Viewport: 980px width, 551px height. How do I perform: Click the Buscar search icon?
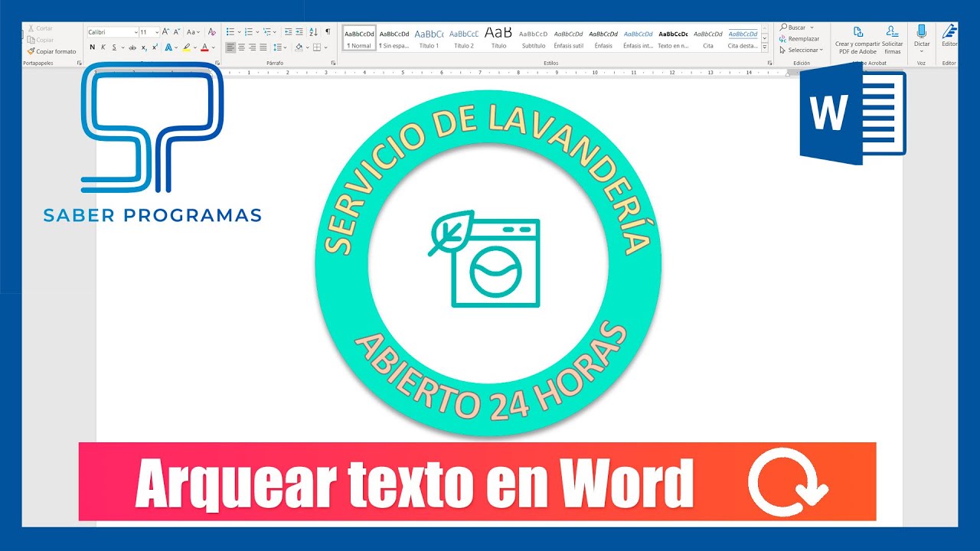pos(784,28)
